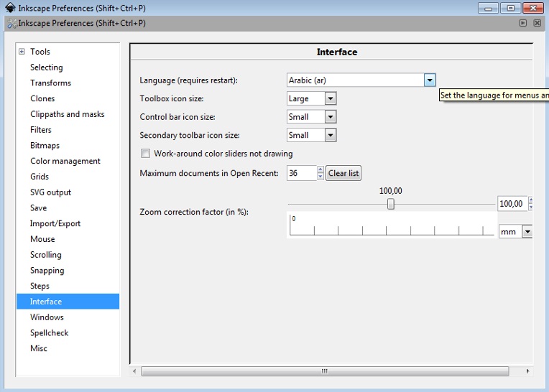Image resolution: width=549 pixels, height=392 pixels.
Task: Go to Snapping settings
Action: (x=47, y=271)
